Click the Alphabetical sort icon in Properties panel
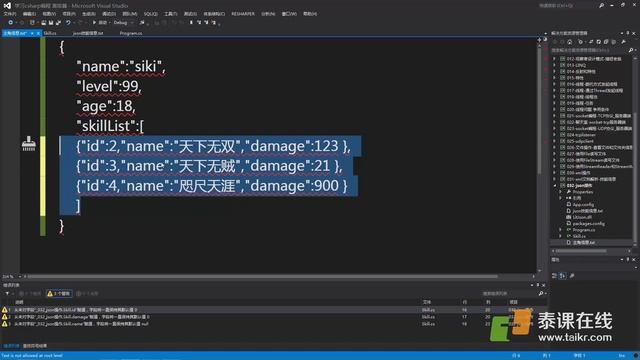This screenshot has width=640, height=360. 562,276
